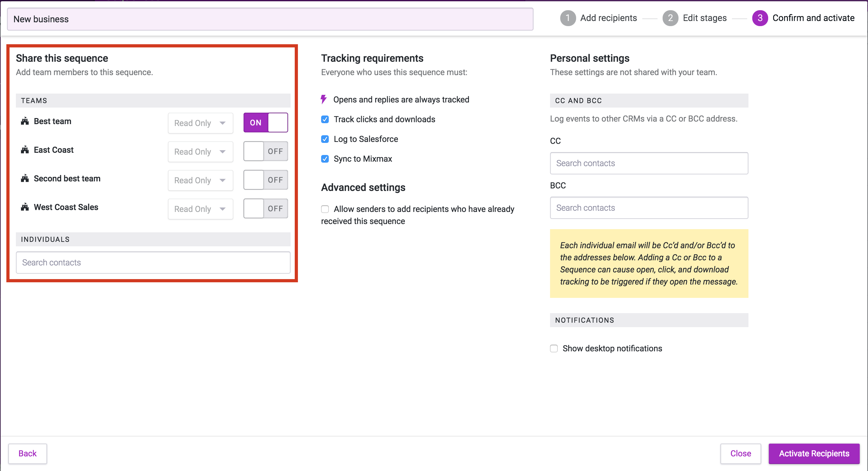
Task: Go to Add recipients step
Action: point(608,18)
